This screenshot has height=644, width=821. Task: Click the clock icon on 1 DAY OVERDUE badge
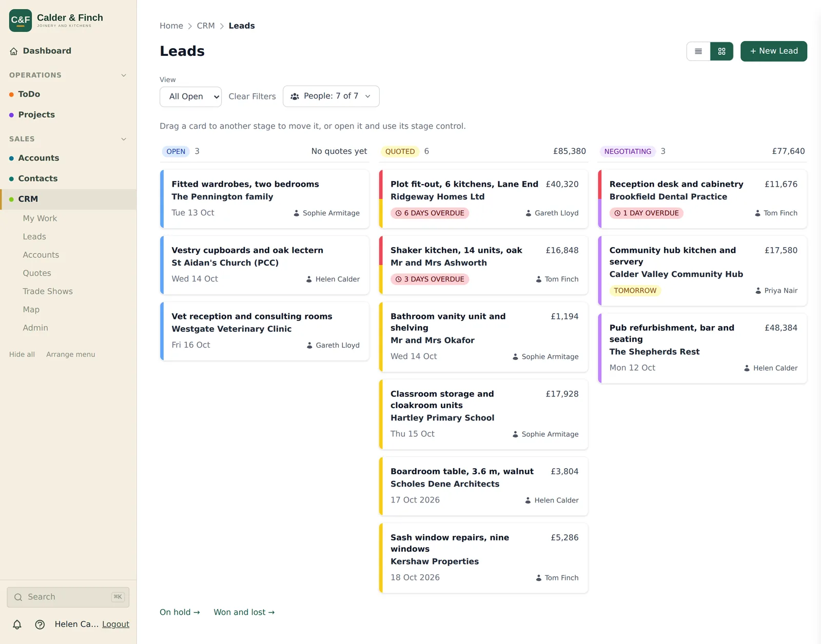pyautogui.click(x=617, y=213)
